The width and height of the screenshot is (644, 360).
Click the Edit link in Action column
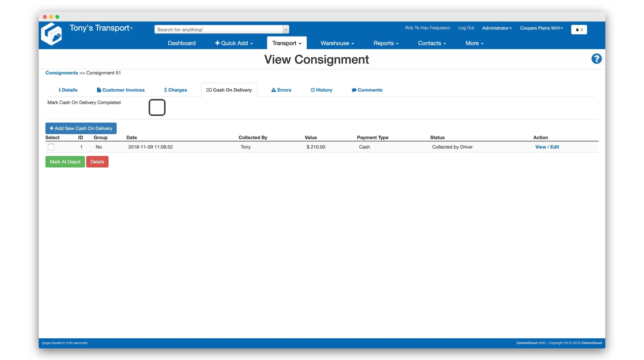click(x=555, y=147)
